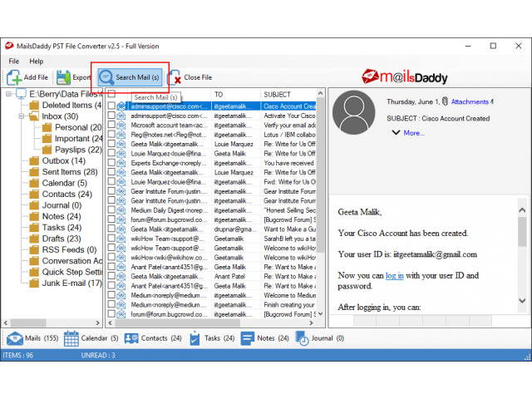Click the paperclip attachment icon

click(x=446, y=101)
